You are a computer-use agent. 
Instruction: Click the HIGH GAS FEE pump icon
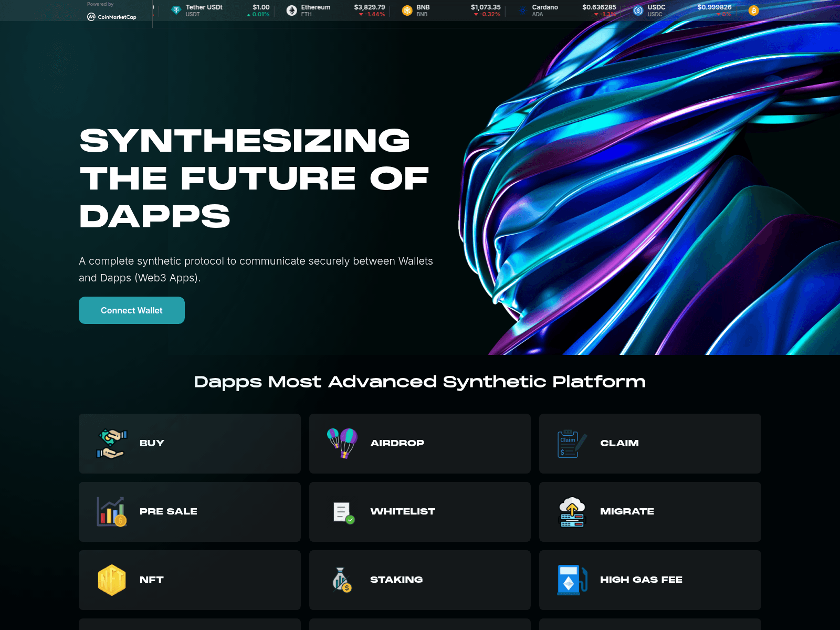pos(572,580)
